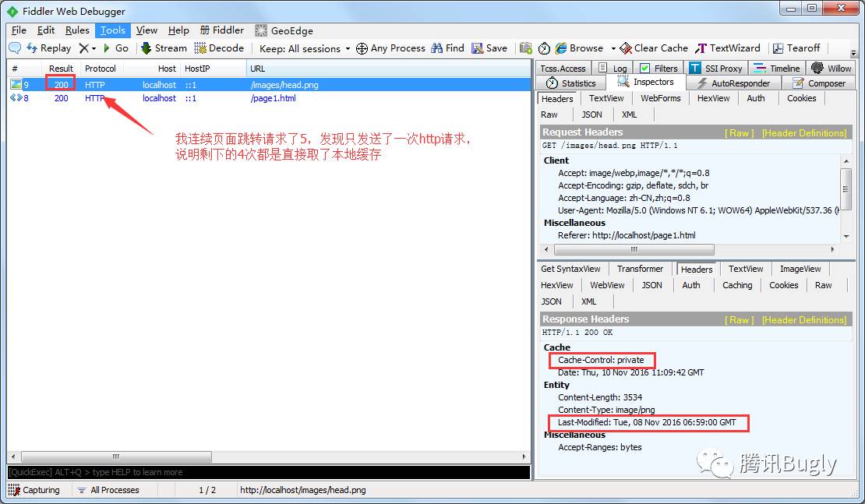Open the Edit menu
This screenshot has width=865, height=504.
point(46,30)
